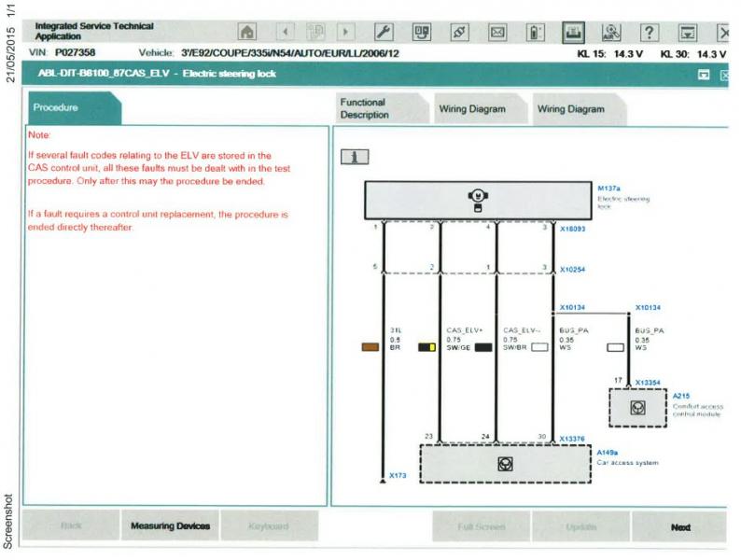Click the info icon above wiring diagram
Image resolution: width=741 pixels, height=560 pixels.
click(x=354, y=156)
